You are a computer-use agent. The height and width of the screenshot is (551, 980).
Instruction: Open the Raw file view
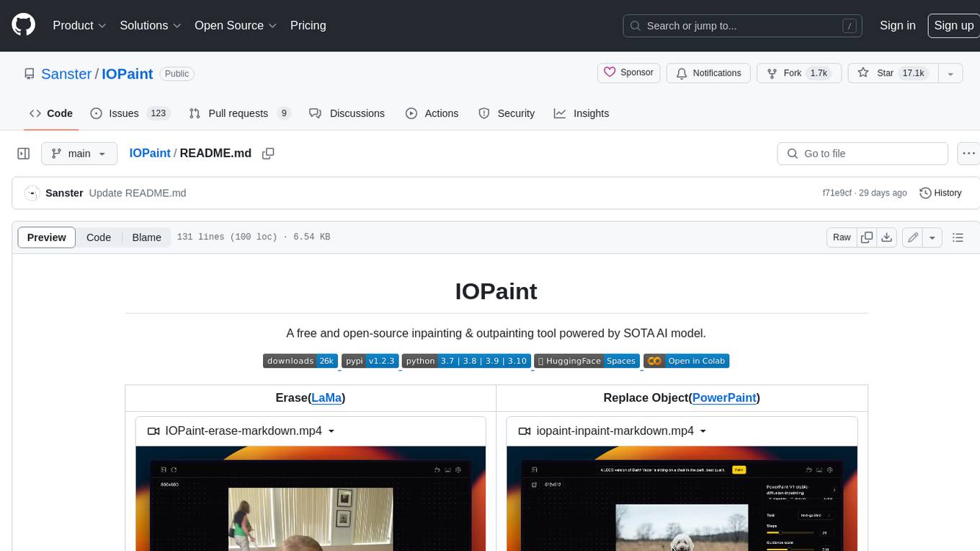[x=842, y=237]
